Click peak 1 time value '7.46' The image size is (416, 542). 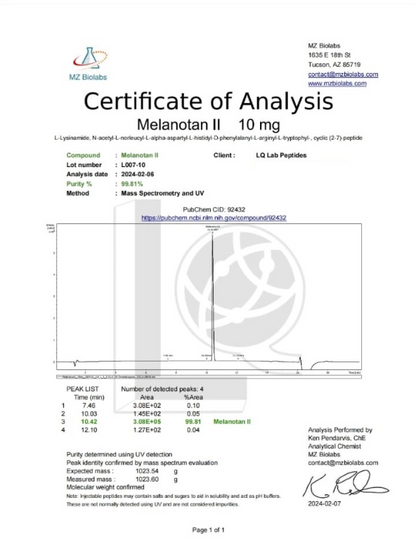pos(89,405)
